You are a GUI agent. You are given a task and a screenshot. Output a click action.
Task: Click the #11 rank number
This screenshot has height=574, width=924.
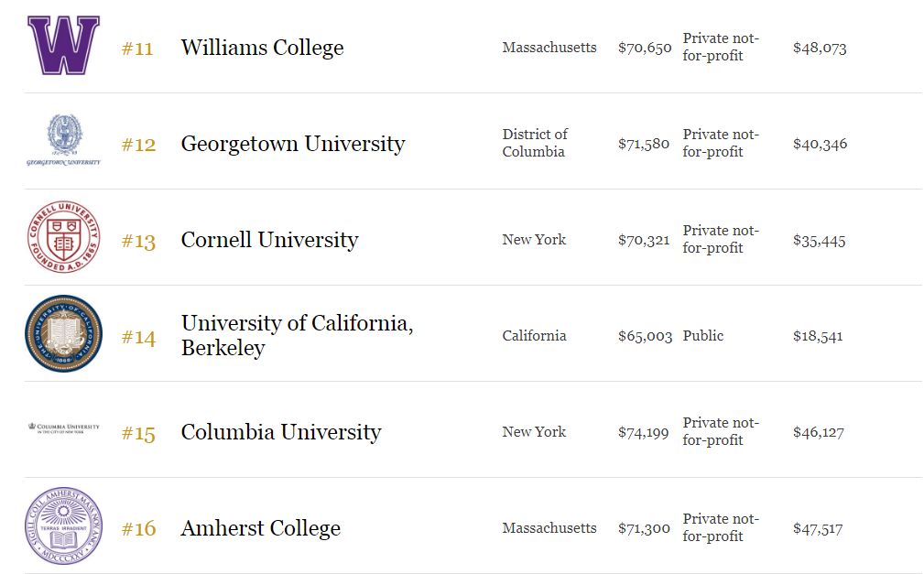coord(137,49)
